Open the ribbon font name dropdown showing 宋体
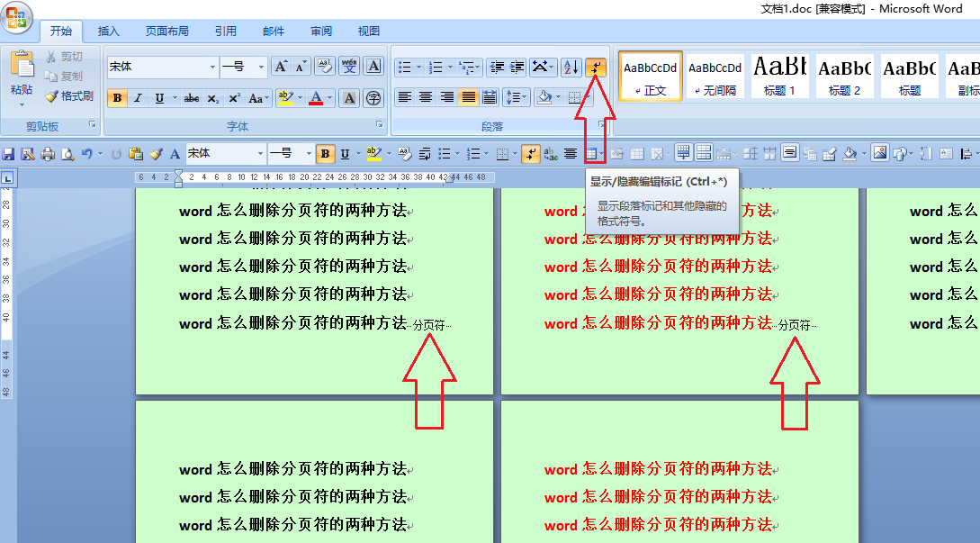This screenshot has height=543, width=980. 212,67
